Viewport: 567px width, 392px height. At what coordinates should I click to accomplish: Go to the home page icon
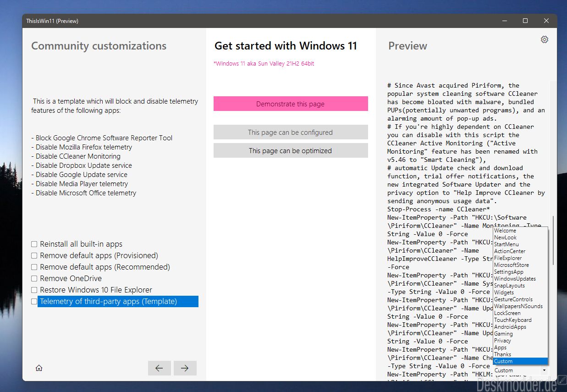tap(39, 368)
